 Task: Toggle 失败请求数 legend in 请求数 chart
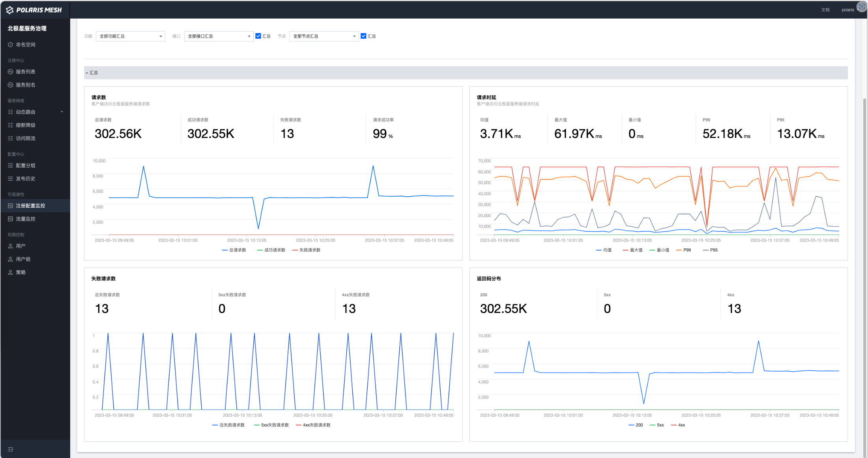coord(306,250)
